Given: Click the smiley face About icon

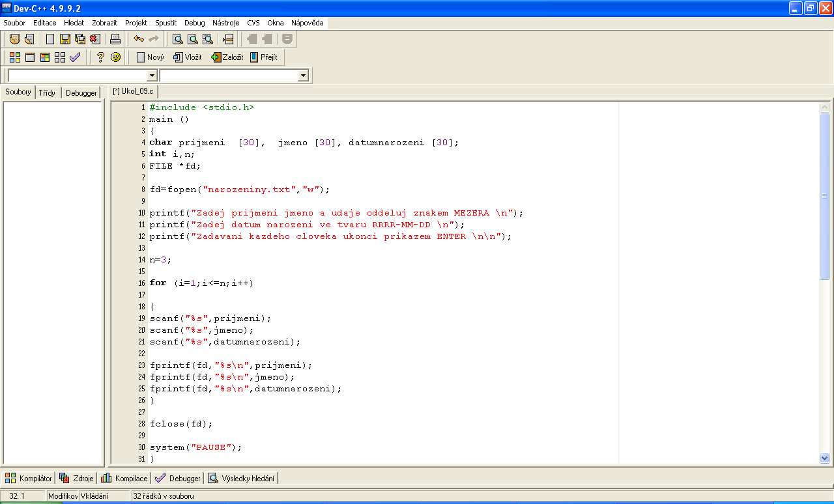Looking at the screenshot, I should (116, 57).
